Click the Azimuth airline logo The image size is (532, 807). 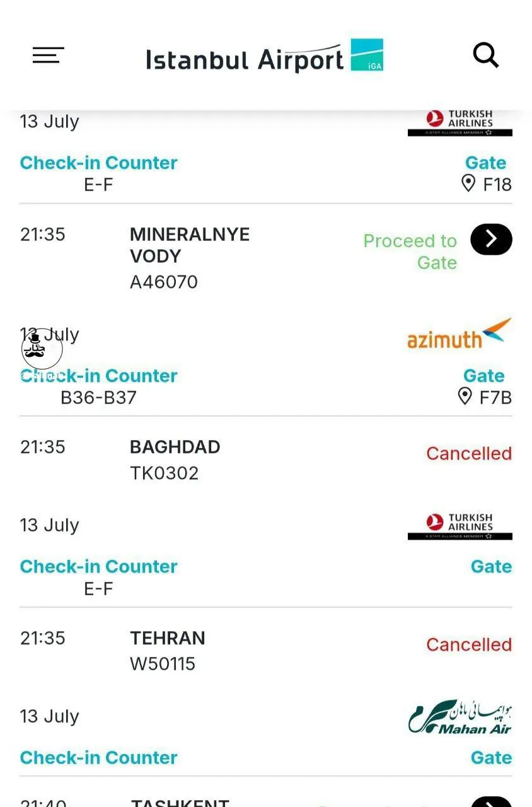coord(460,335)
